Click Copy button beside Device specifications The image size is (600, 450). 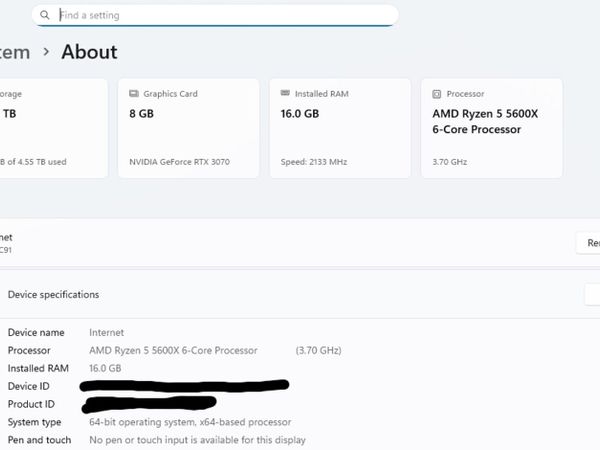[x=592, y=294]
